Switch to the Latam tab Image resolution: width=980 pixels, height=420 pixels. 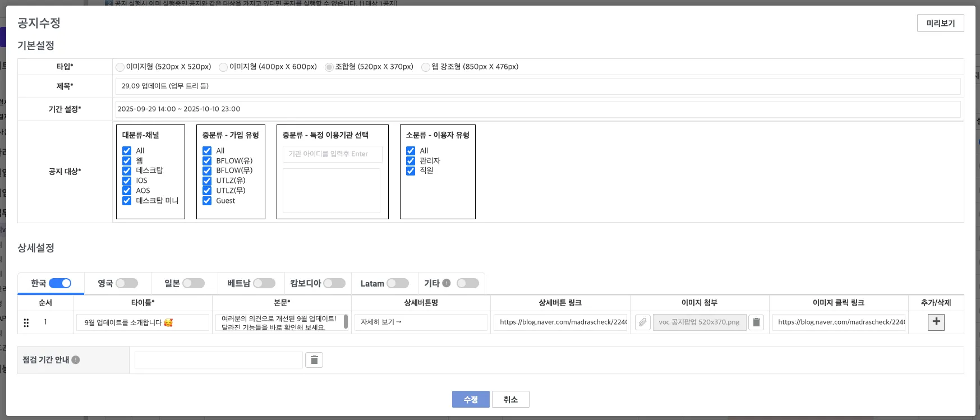pos(372,284)
